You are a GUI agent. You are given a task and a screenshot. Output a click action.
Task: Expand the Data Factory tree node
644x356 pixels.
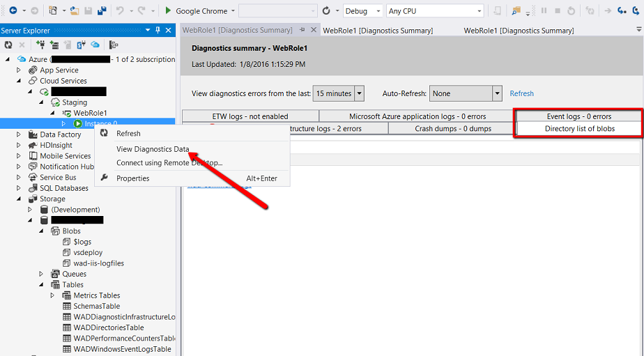pyautogui.click(x=19, y=134)
